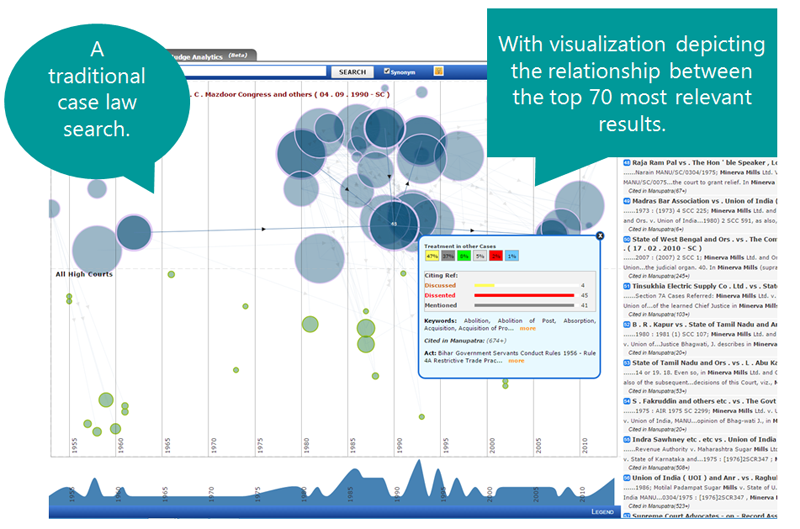Click the lone green dot at 1965 gridline
Image resolution: width=800 pixels, height=529 pixels.
click(x=171, y=274)
